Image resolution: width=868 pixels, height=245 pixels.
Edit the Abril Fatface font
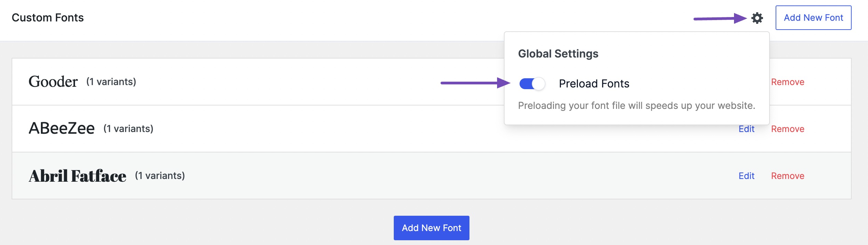(x=747, y=176)
